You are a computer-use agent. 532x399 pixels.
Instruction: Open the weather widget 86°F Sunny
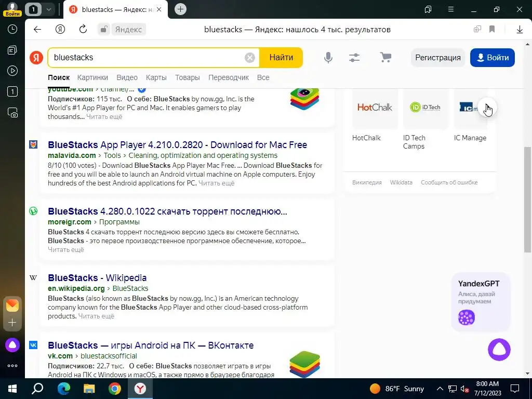396,389
